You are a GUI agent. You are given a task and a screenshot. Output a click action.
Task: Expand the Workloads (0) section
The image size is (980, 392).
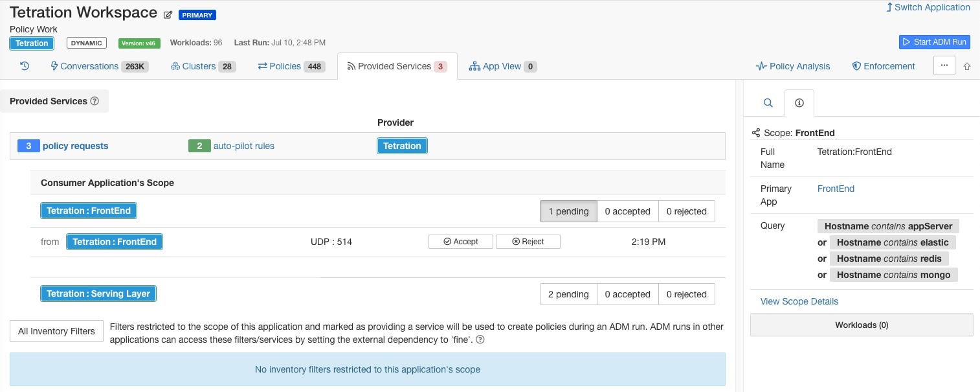pos(862,325)
